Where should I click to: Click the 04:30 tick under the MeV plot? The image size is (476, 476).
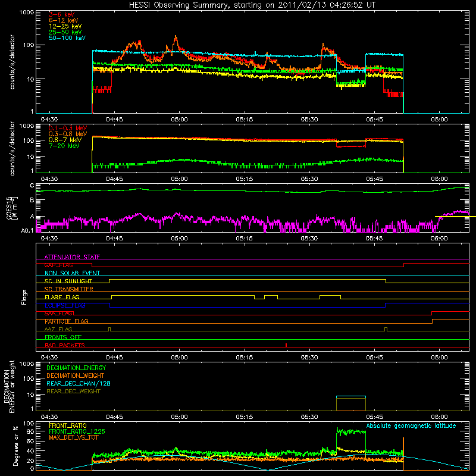click(x=49, y=179)
